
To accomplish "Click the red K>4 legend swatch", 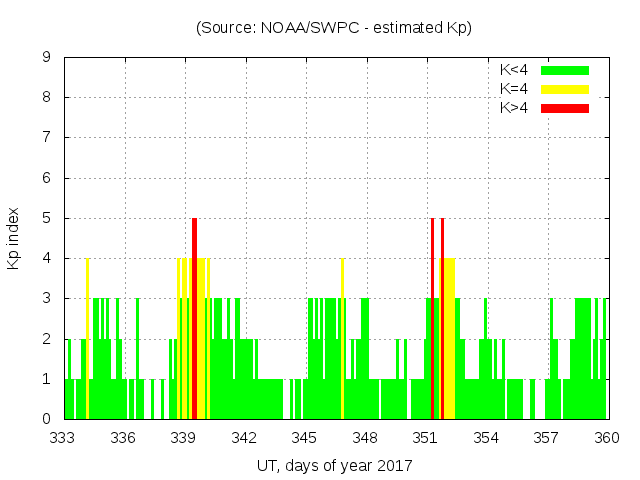I will [565, 107].
